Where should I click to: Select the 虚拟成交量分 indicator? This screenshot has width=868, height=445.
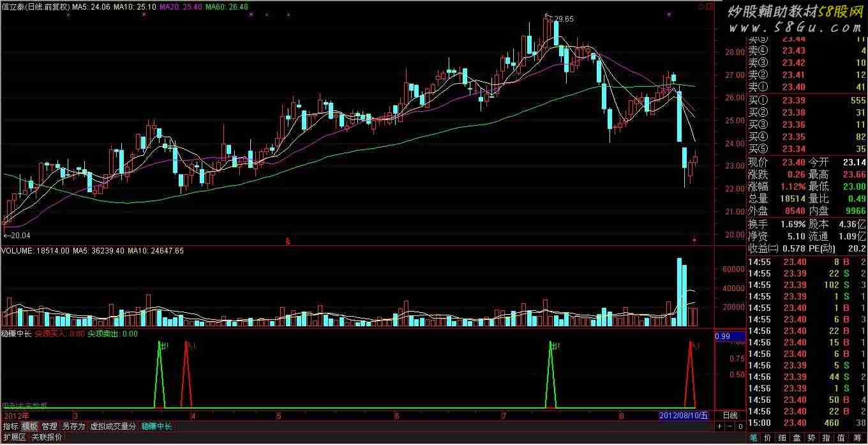[x=113, y=426]
